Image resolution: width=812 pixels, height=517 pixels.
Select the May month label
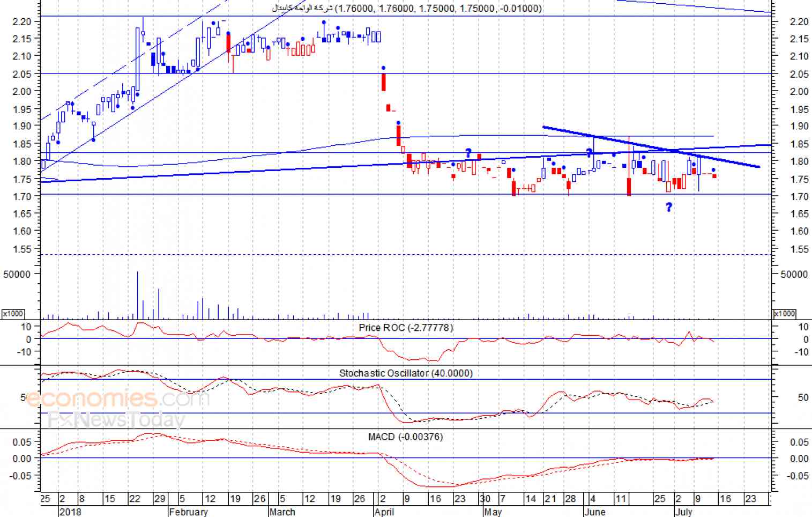pyautogui.click(x=493, y=512)
